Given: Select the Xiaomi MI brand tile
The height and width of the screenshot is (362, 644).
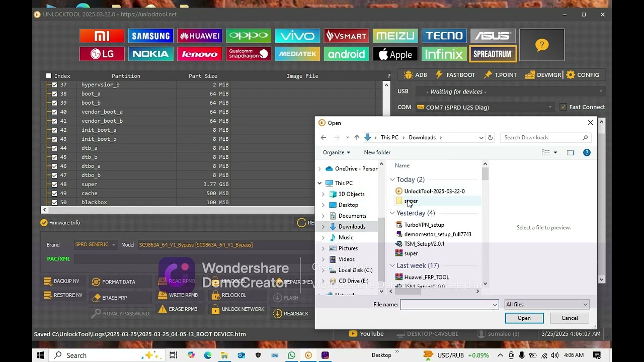Looking at the screenshot, I should pyautogui.click(x=102, y=36).
